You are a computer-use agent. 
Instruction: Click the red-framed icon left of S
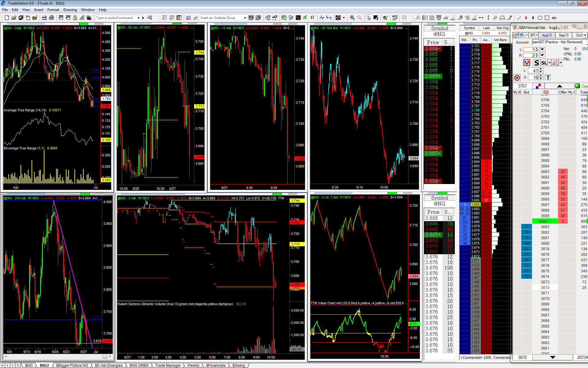tap(526, 63)
